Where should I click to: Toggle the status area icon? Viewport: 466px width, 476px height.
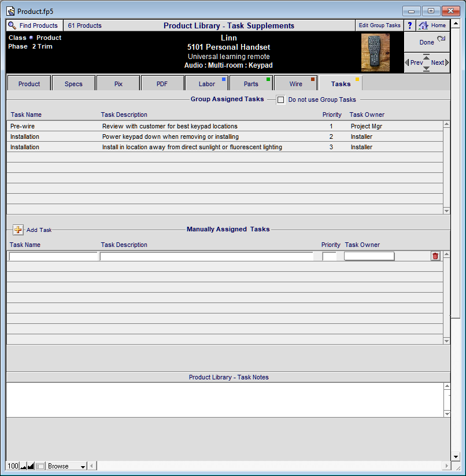coord(40,466)
